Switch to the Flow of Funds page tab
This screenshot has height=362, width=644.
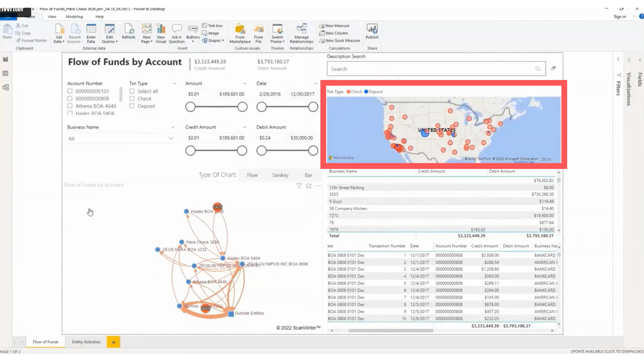pos(45,342)
